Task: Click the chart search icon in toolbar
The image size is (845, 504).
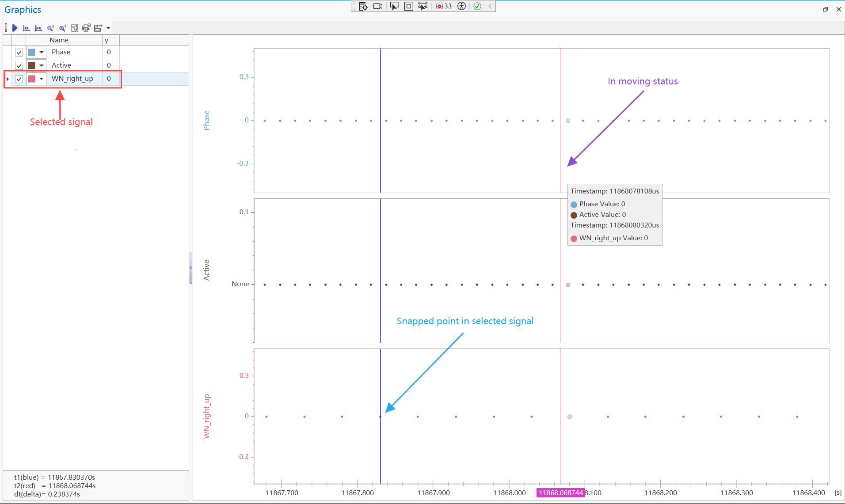Action: (74, 28)
